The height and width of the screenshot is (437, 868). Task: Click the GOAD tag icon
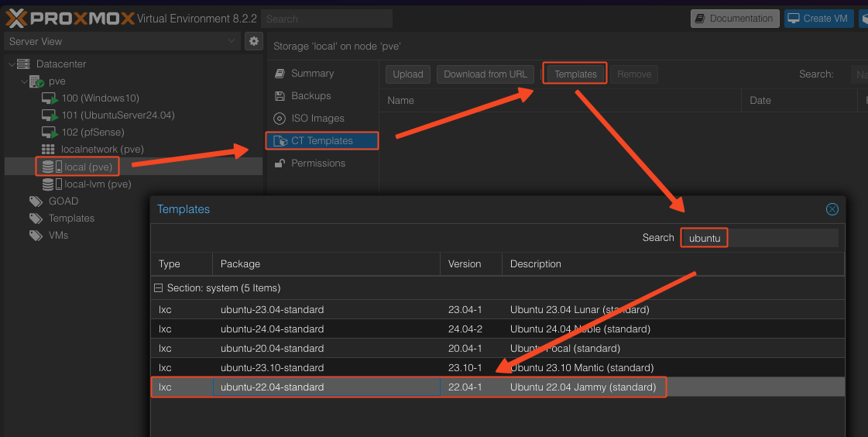(x=36, y=201)
